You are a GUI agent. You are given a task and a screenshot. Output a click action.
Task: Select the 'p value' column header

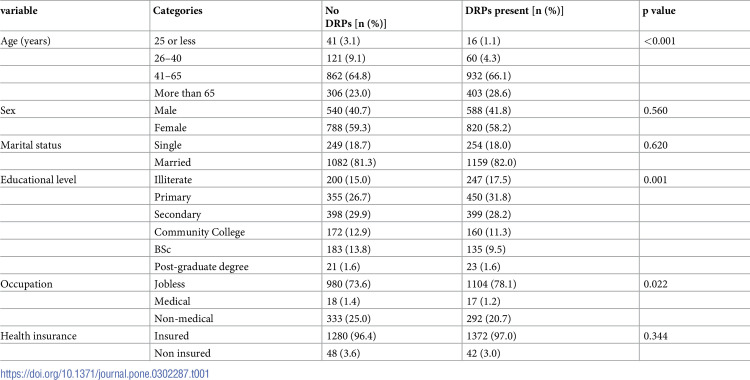[x=659, y=11]
